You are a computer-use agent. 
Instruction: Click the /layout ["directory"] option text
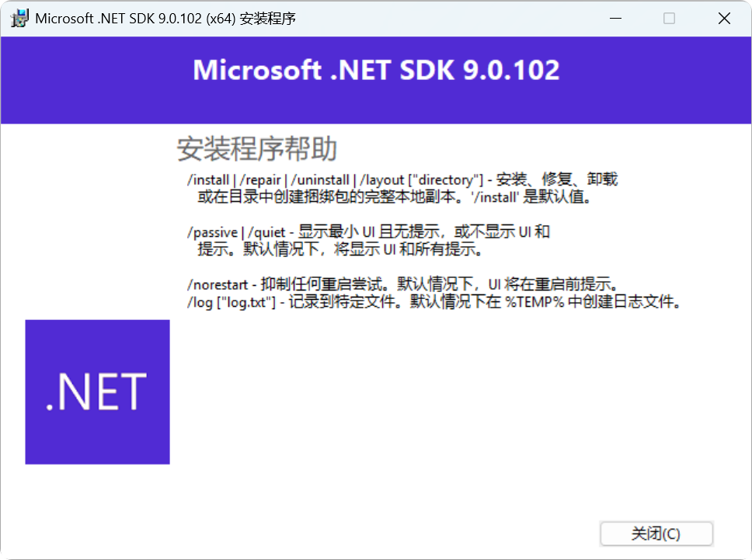point(422,179)
